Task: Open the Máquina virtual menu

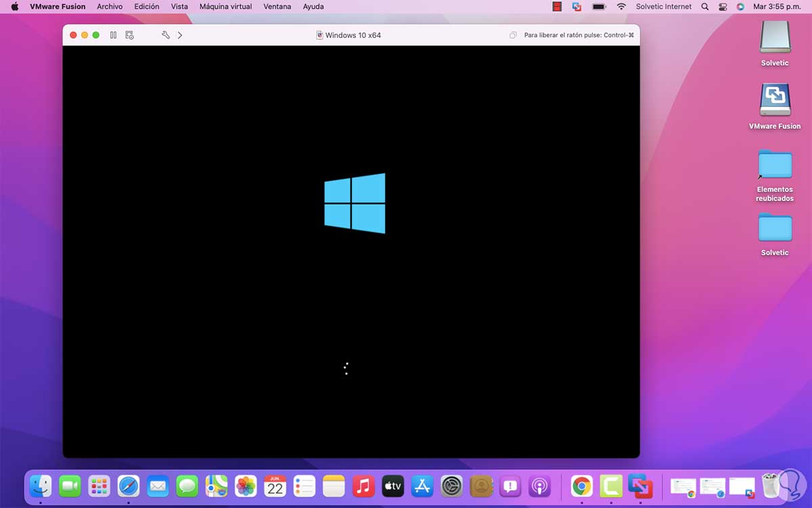Action: [x=225, y=7]
